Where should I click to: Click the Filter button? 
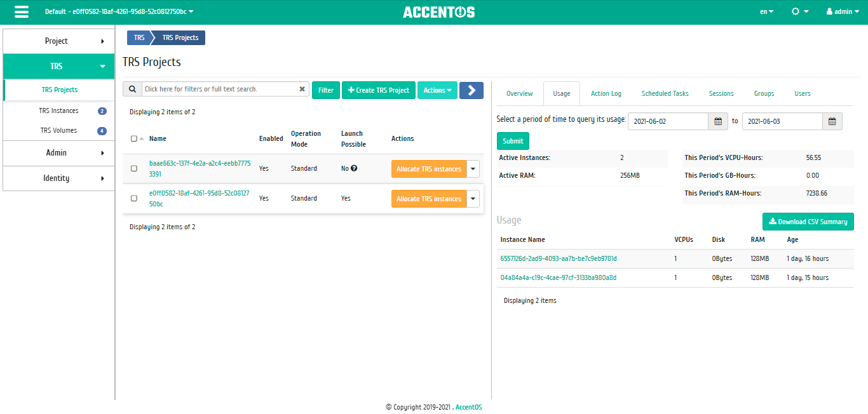(x=326, y=90)
